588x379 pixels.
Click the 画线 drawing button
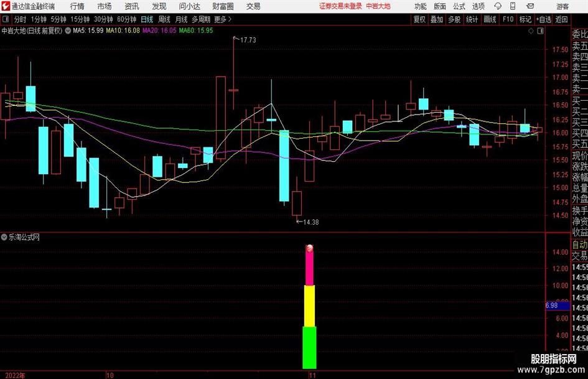[x=490, y=19]
